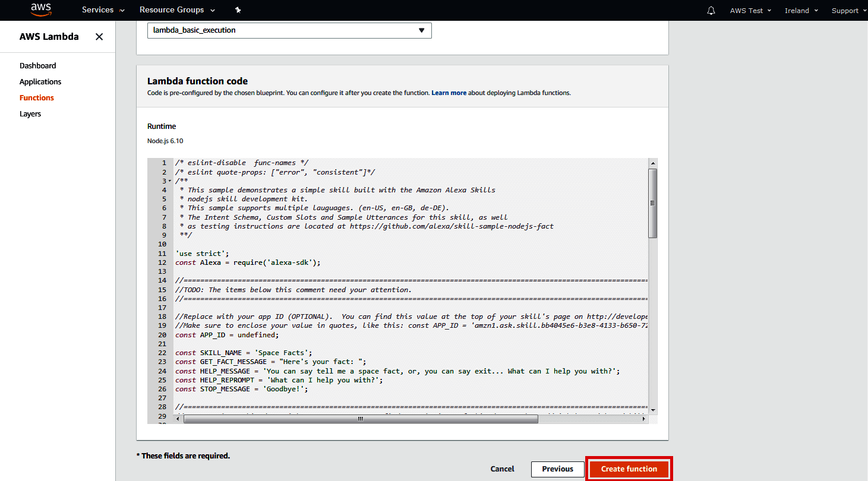This screenshot has height=481, width=868.
Task: Go back with the Previous button
Action: pos(557,469)
